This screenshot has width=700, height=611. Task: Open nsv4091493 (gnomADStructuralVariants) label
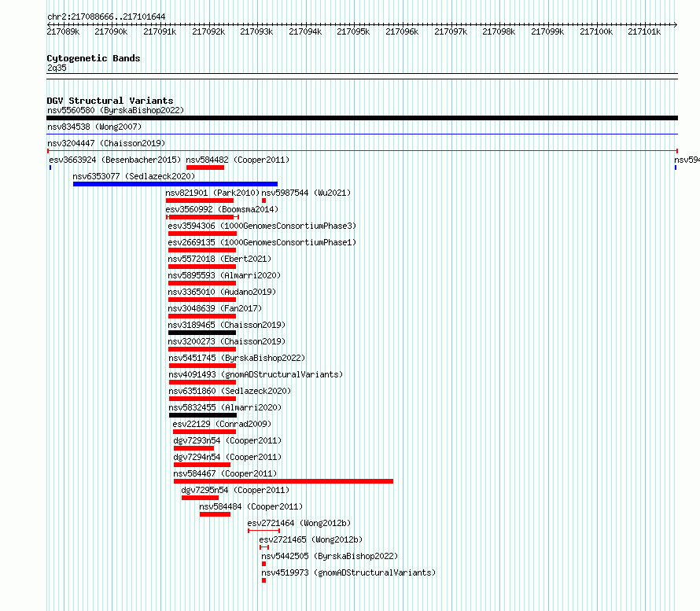tap(256, 374)
